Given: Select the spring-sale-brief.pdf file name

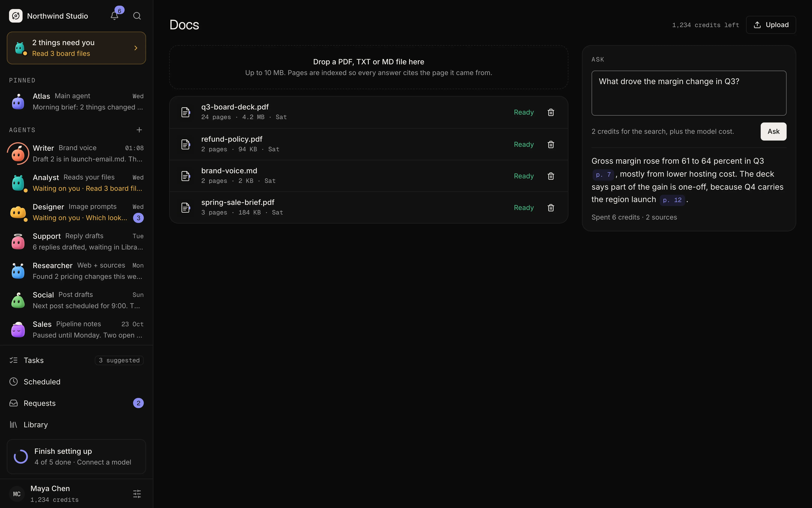Looking at the screenshot, I should coord(238,202).
